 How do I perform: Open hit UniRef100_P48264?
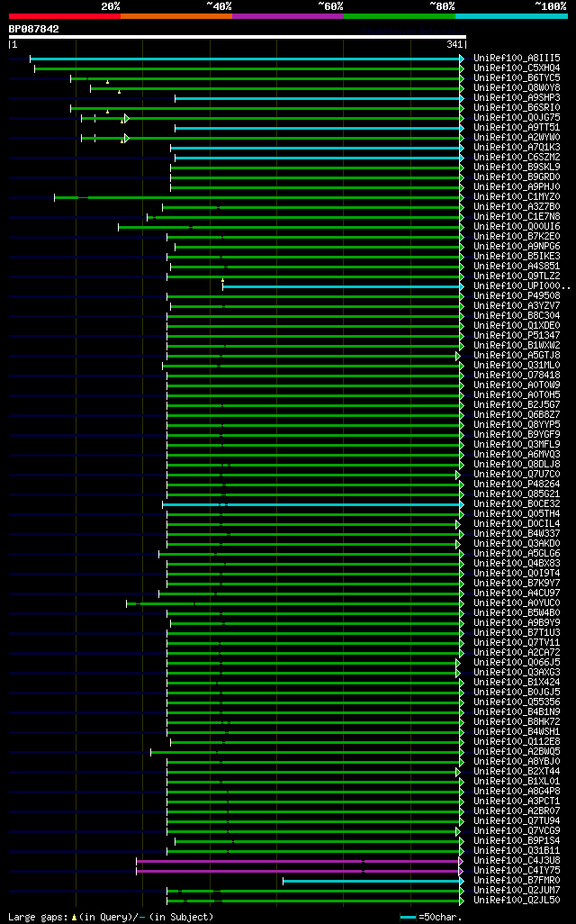[517, 484]
